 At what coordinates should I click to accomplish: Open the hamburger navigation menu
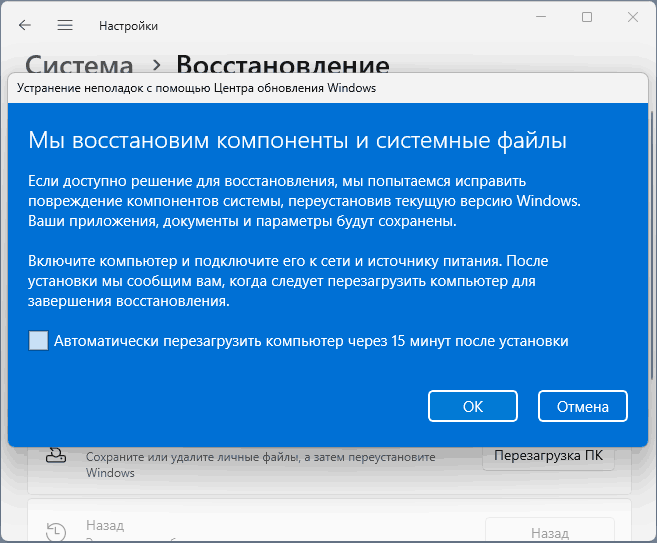(x=65, y=26)
